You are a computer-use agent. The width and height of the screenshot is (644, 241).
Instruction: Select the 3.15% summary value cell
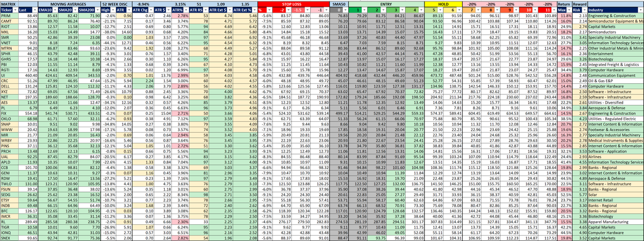[x=180, y=4]
